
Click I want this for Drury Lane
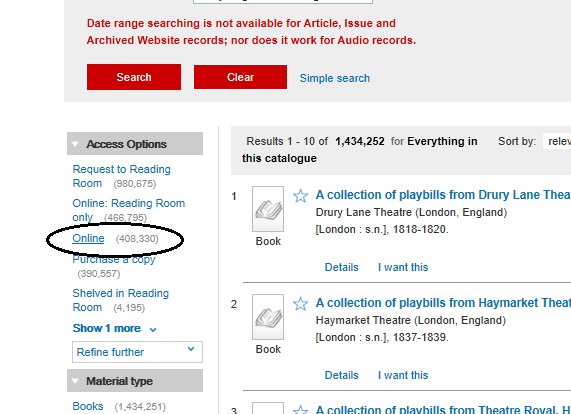[403, 267]
